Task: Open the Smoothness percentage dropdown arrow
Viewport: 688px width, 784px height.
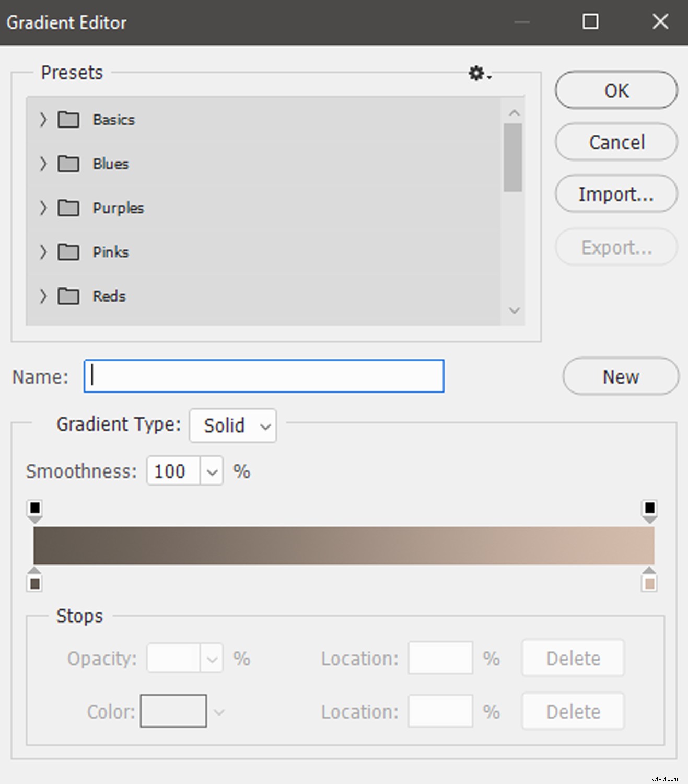Action: tap(212, 471)
